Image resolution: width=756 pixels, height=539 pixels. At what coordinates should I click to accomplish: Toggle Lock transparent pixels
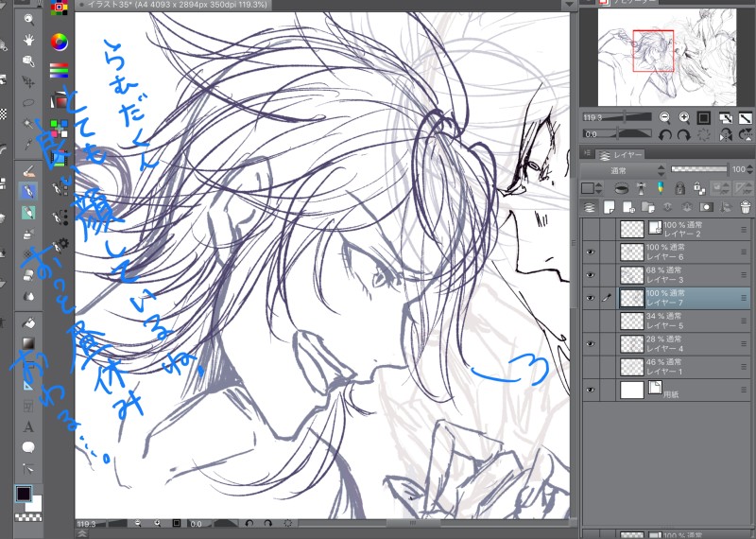click(x=699, y=188)
